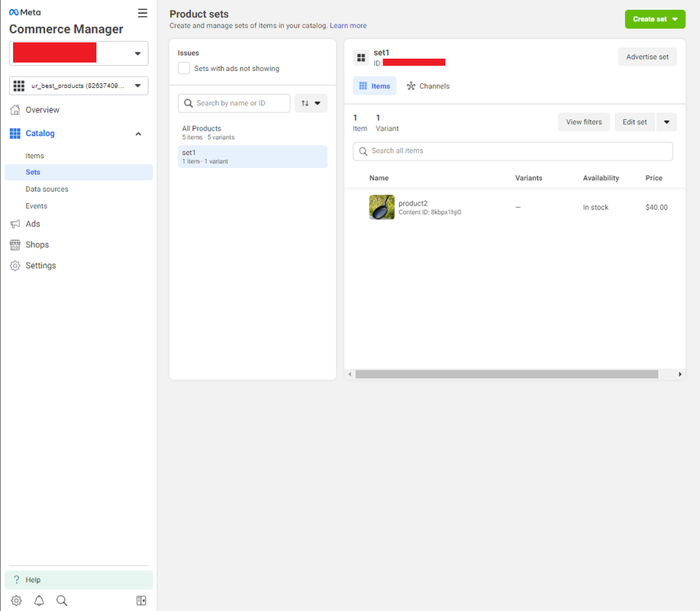Open Events page
Image resolution: width=700 pixels, height=611 pixels.
coord(36,206)
